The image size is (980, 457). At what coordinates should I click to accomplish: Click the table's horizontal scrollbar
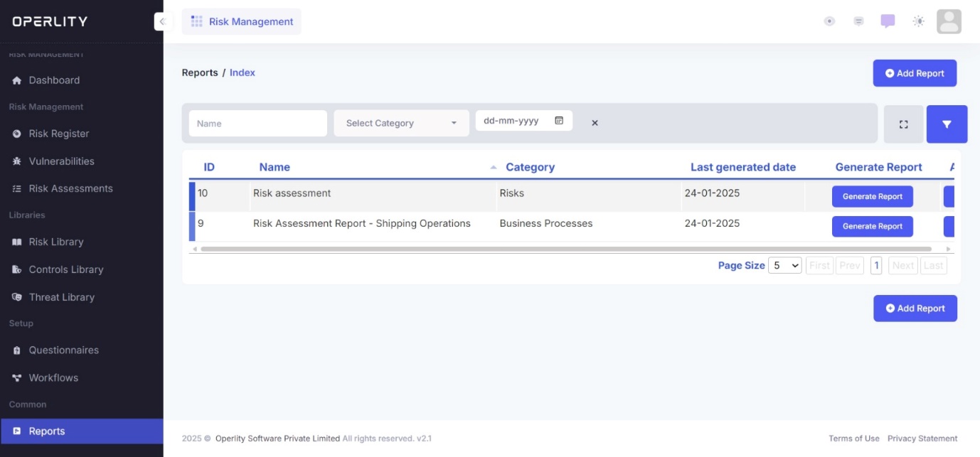(x=565, y=249)
